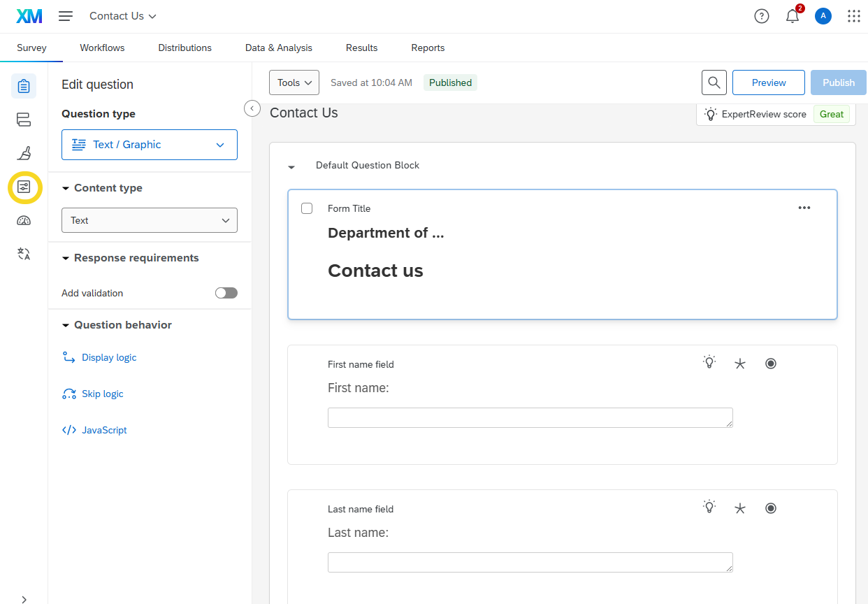Click the radio icon on Last name field
The image size is (868, 604).
coord(771,508)
